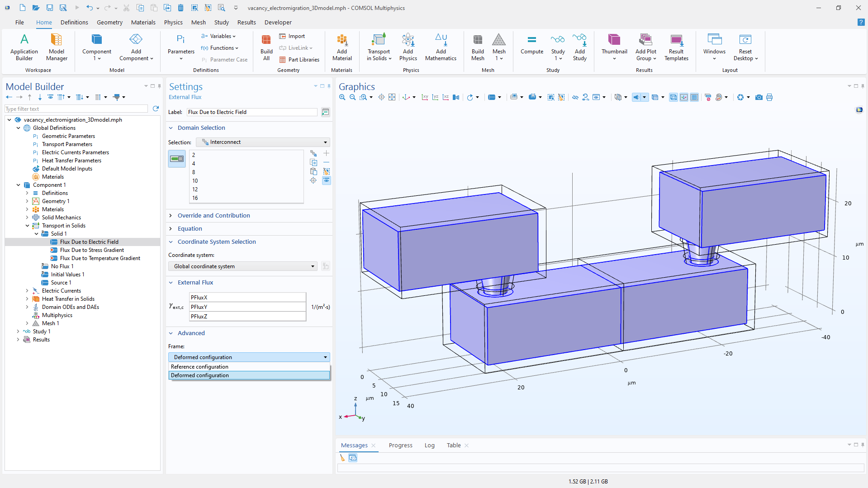868x488 pixels.
Task: Toggle the selection visibility eye button in Settings
Action: (326, 180)
